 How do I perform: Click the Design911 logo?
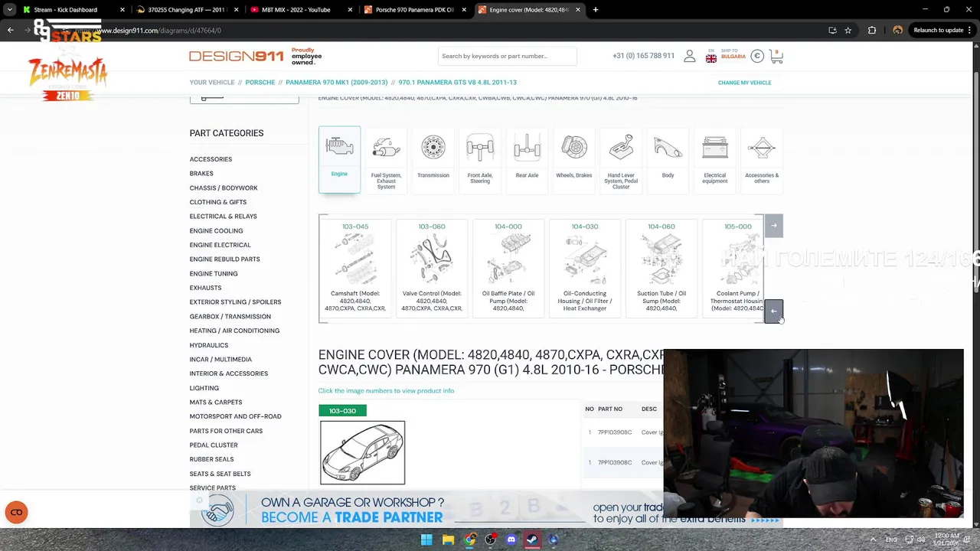237,56
